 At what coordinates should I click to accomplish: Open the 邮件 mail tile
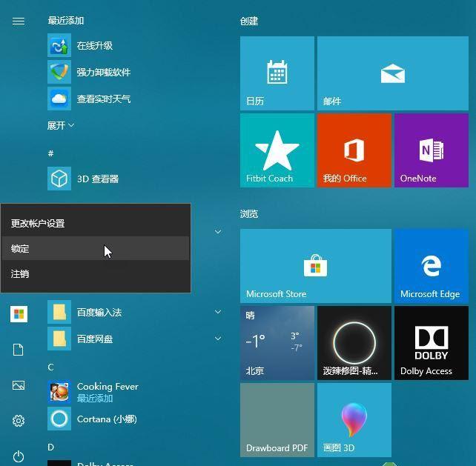[393, 73]
